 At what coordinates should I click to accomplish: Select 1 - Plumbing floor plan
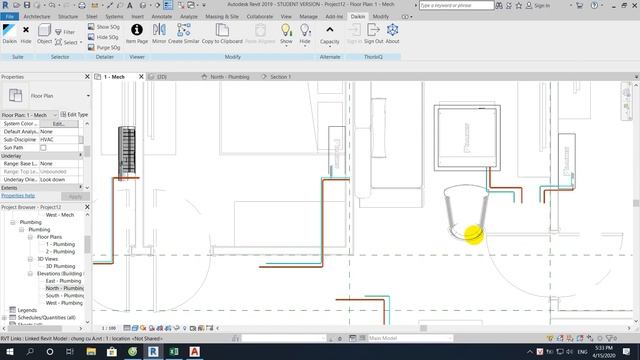(60, 244)
